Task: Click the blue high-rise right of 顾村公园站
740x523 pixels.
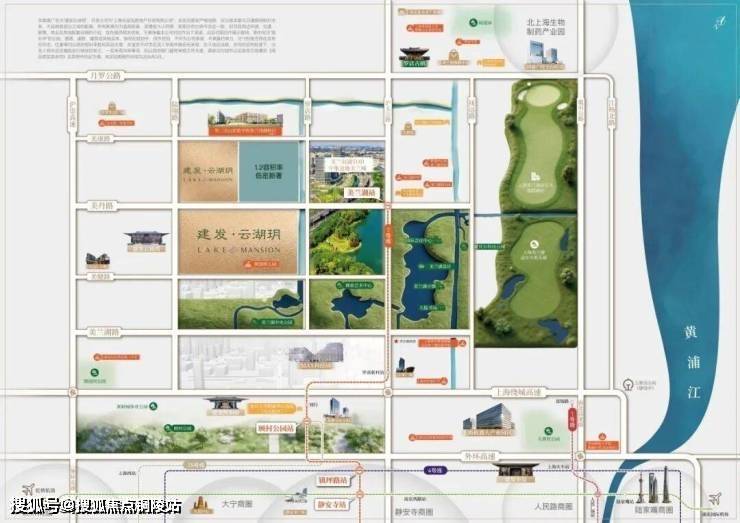Action: 337,408
